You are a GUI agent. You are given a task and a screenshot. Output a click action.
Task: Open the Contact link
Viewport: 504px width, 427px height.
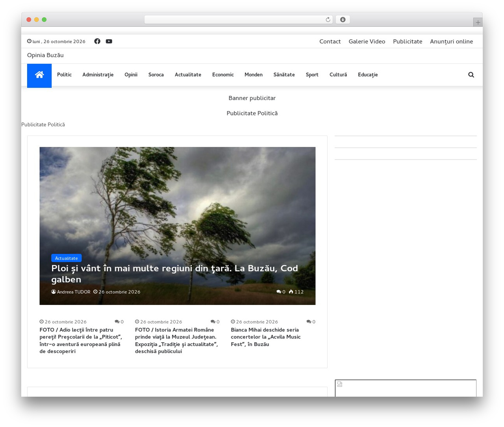coord(330,41)
